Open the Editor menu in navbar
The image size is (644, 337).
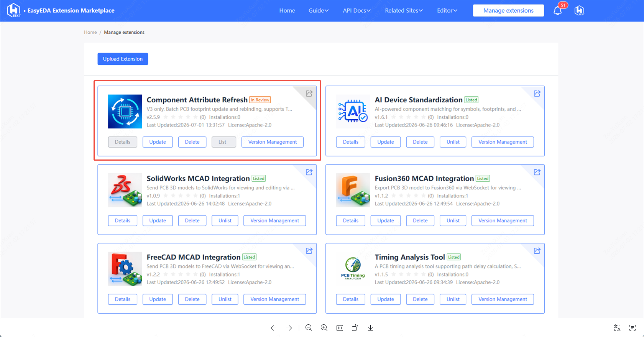pos(447,10)
